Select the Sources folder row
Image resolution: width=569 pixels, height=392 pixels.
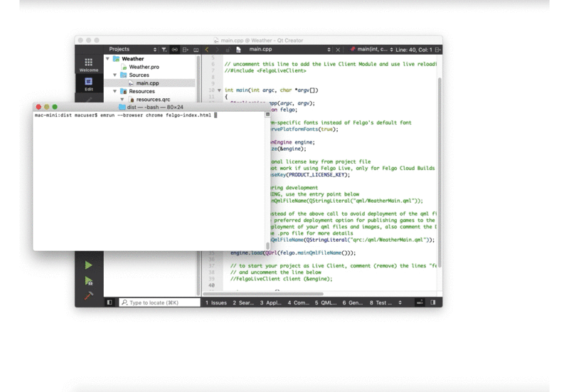[139, 75]
